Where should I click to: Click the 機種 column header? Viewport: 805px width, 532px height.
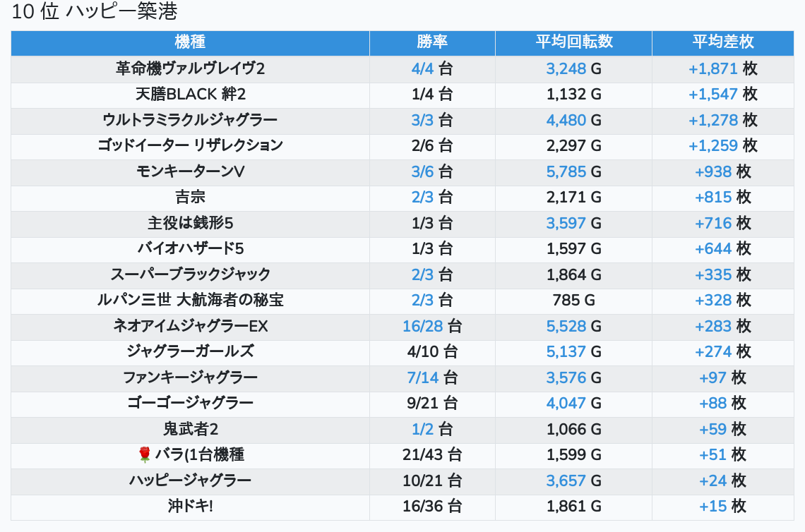coord(190,42)
